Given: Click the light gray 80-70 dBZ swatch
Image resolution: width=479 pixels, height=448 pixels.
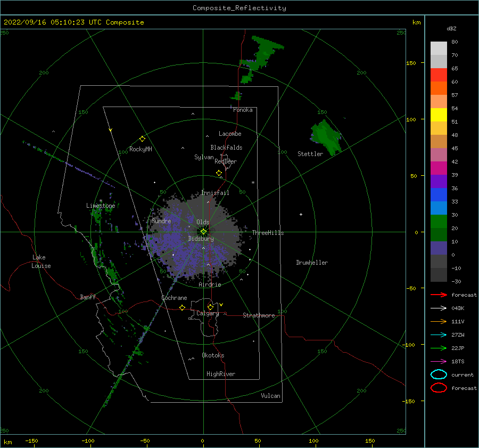Looking at the screenshot, I should 439,48.
